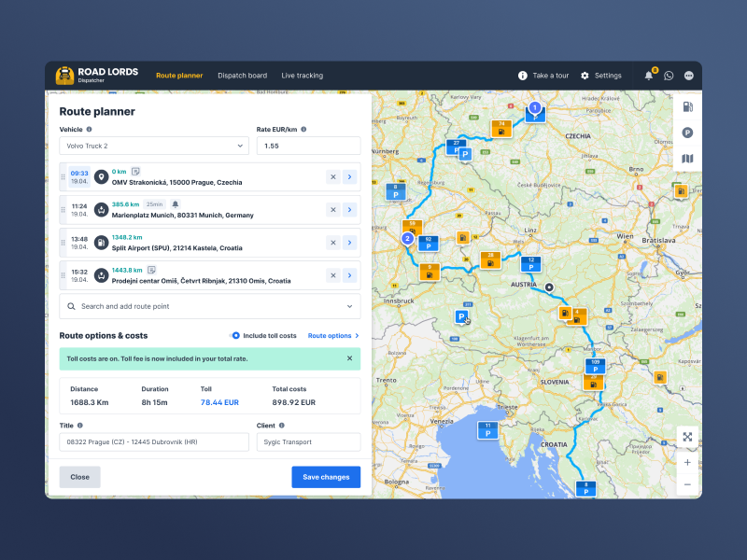747x560 pixels.
Task: Click Rate EUR/km info icon
Action: click(x=303, y=129)
